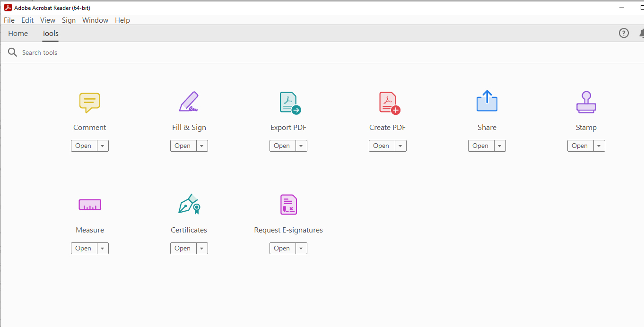644x327 pixels.
Task: Open the Sign menu
Action: (x=69, y=20)
